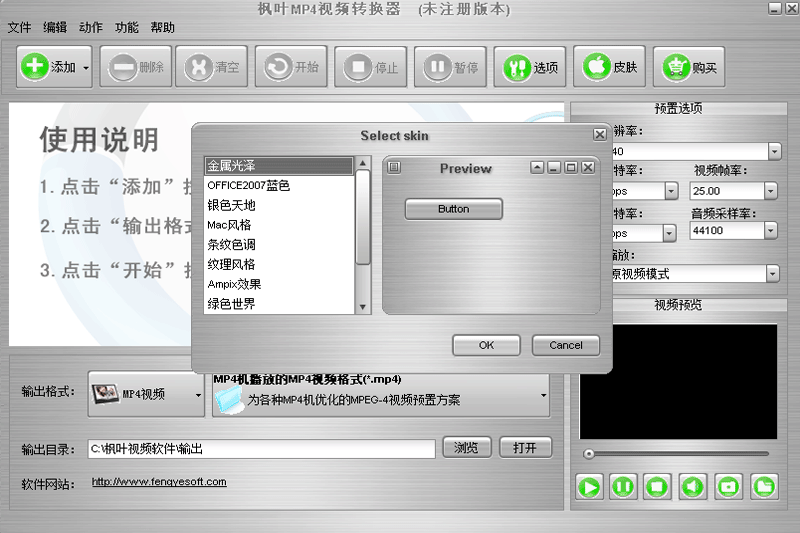Open the Add button's dropdown arrow
The width and height of the screenshot is (800, 533).
[86, 67]
